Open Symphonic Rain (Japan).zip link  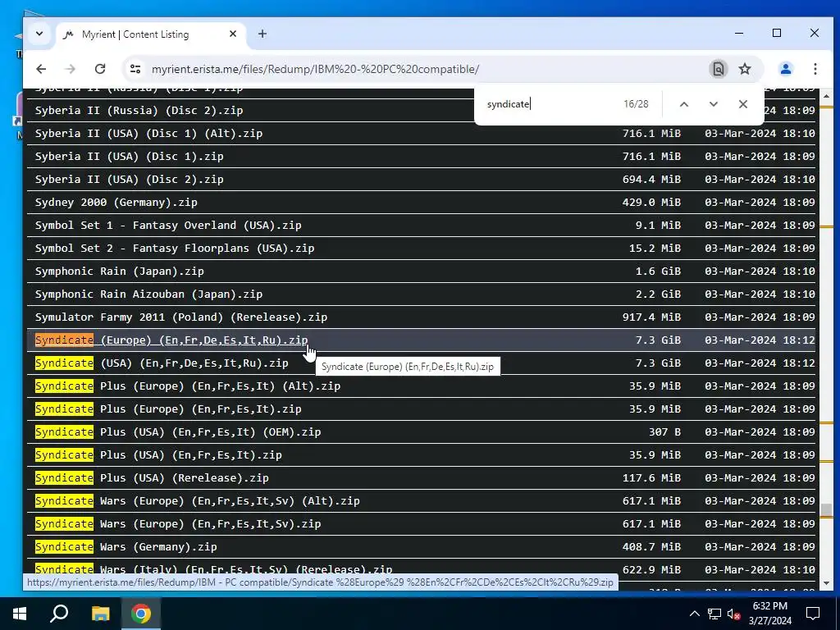point(120,271)
